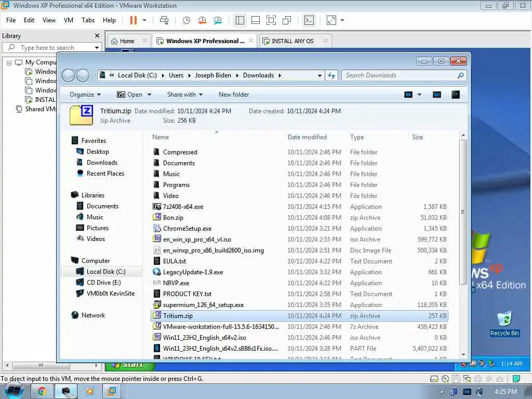Image resolution: width=532 pixels, height=399 pixels.
Task: Click the stretch guest display icon
Action: click(331, 20)
